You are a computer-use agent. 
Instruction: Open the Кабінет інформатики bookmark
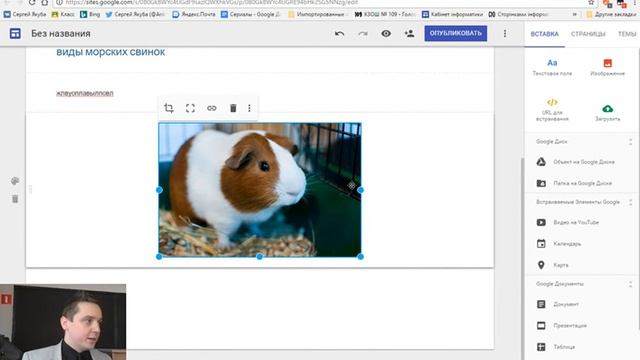pyautogui.click(x=452, y=14)
